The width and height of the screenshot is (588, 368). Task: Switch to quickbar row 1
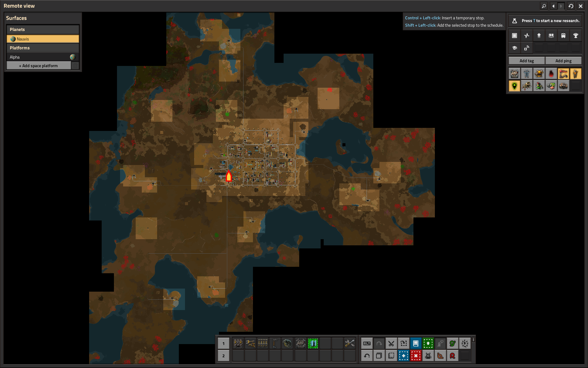point(224,343)
